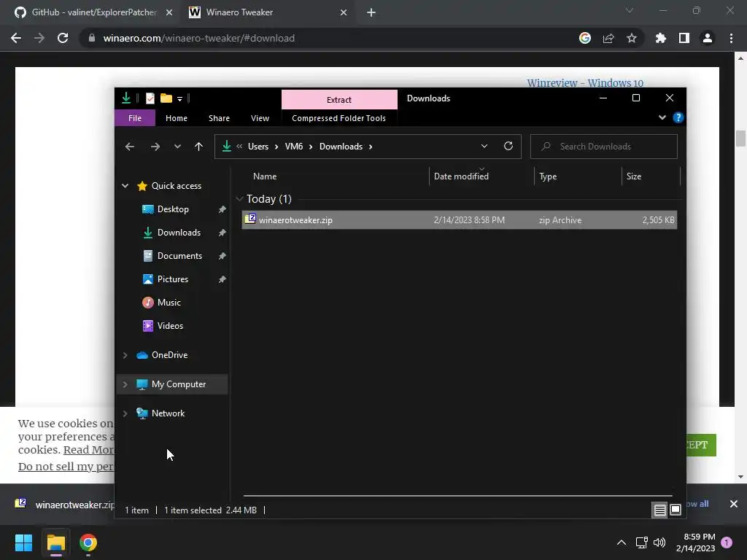Image resolution: width=747 pixels, height=560 pixels.
Task: Switch to the GitHub ExplorerPatcher tab
Action: click(93, 12)
